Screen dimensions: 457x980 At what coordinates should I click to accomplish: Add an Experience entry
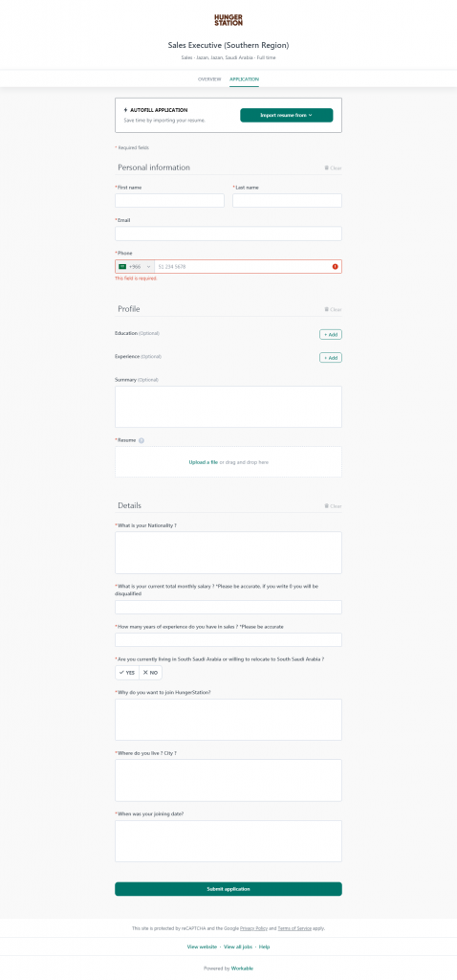click(x=331, y=358)
